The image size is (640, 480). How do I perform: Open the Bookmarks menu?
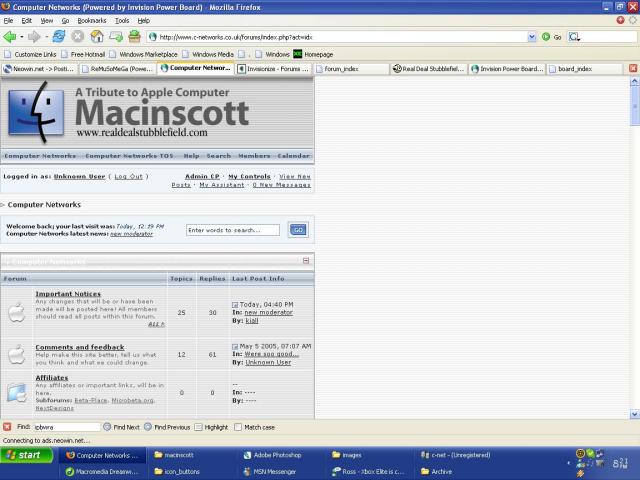tap(92, 20)
